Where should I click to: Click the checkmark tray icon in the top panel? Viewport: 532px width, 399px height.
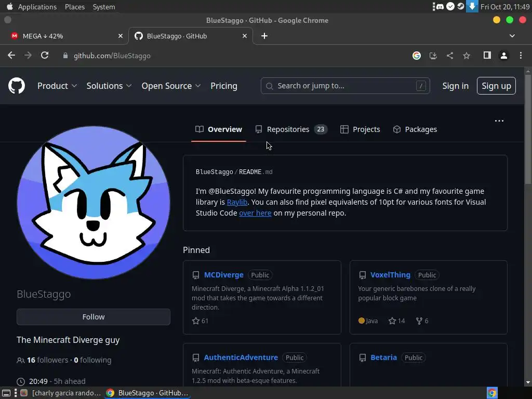[450, 6]
